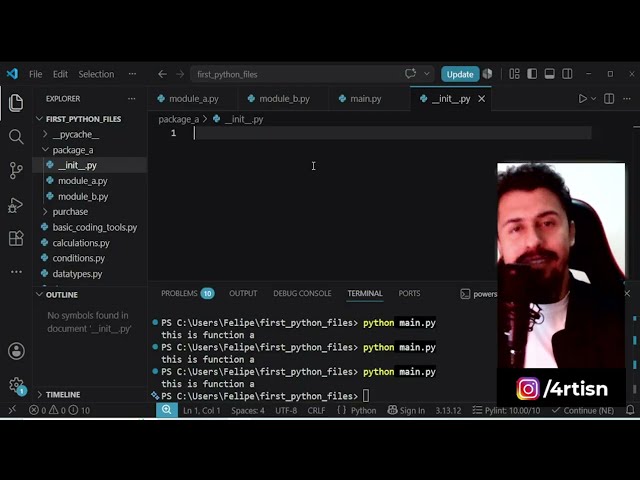Open the run options dropdown arrow
This screenshot has height=480, width=640.
coord(593,99)
